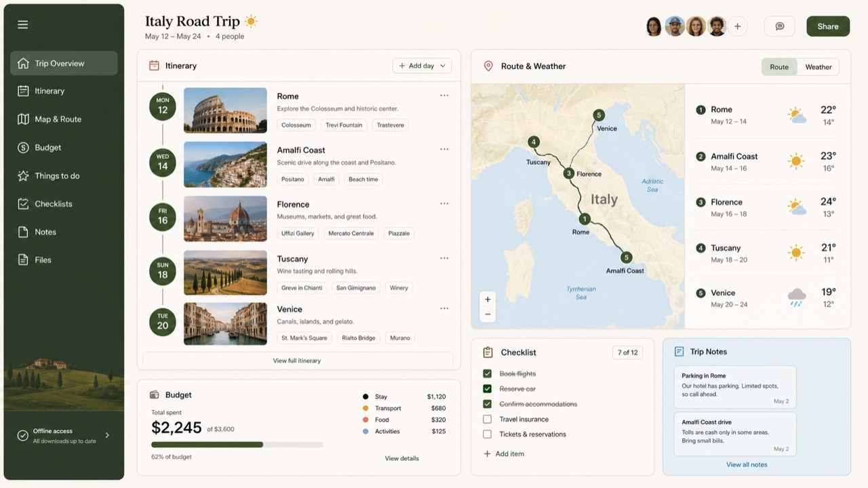Image resolution: width=868 pixels, height=488 pixels.
Task: Expand the Offline access chevron
Action: [x=107, y=435]
